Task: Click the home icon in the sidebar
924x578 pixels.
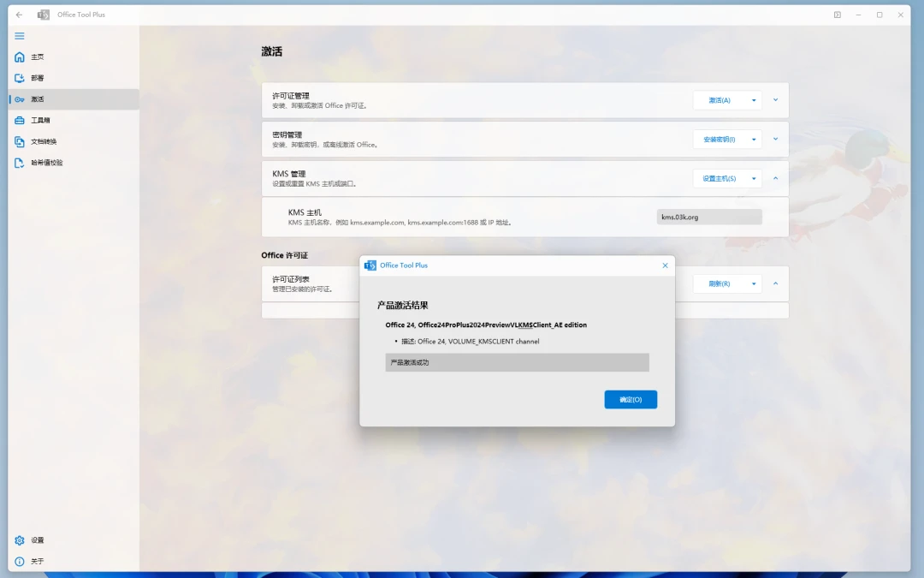Action: pyautogui.click(x=20, y=57)
